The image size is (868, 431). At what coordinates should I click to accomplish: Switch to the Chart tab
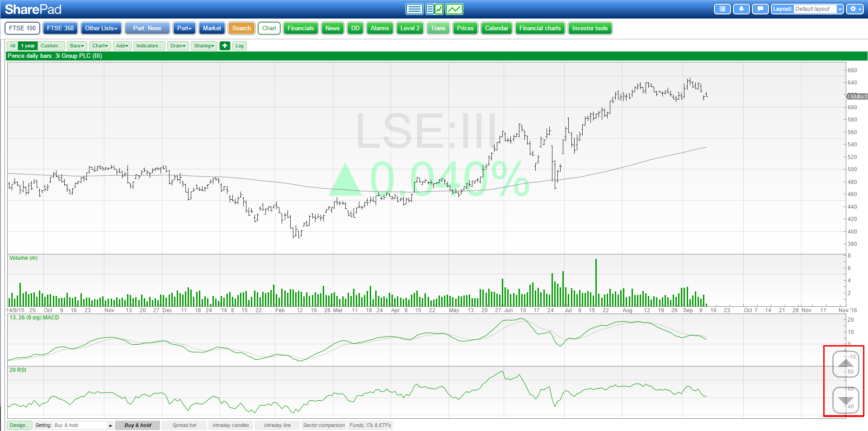click(269, 28)
